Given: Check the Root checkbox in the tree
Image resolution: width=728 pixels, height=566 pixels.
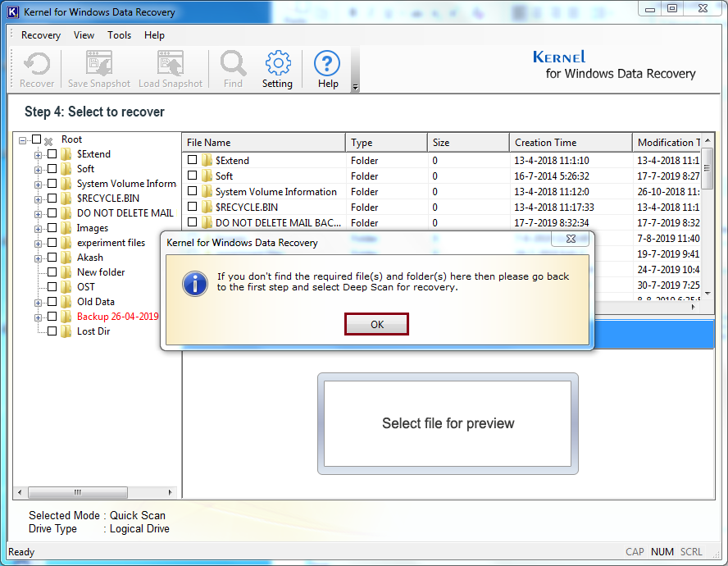Looking at the screenshot, I should tap(37, 139).
